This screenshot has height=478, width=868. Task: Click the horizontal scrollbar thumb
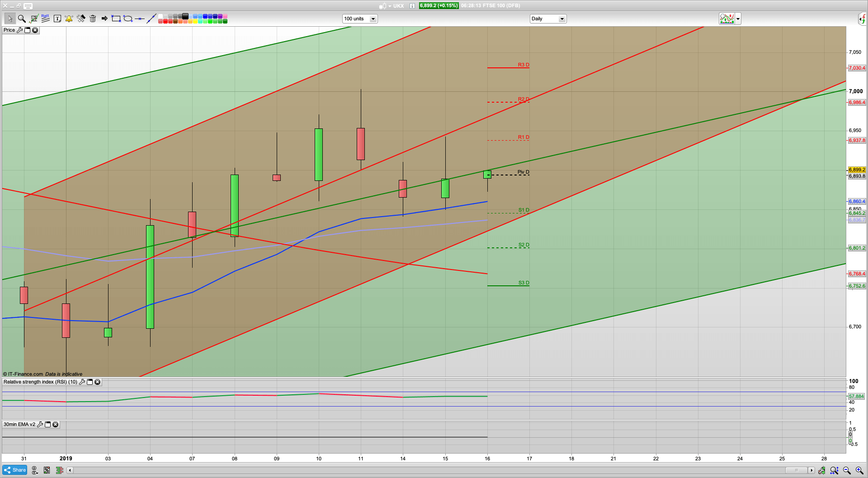coord(796,470)
